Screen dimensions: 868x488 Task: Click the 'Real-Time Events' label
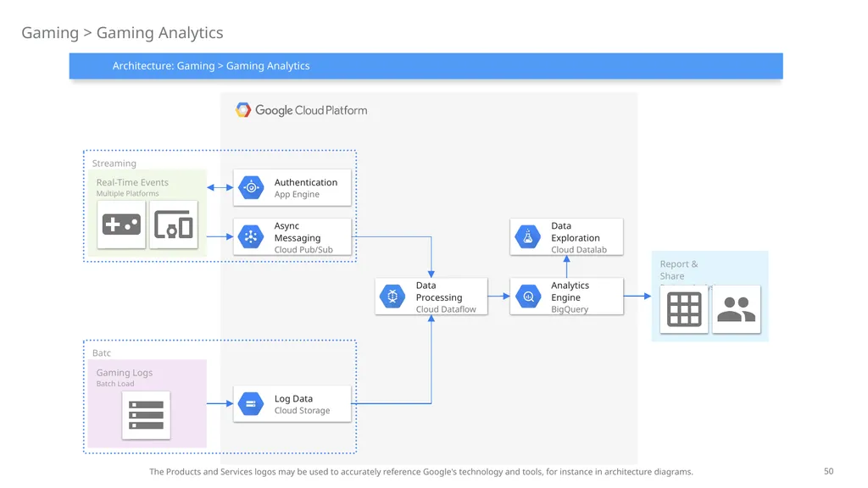(x=132, y=182)
